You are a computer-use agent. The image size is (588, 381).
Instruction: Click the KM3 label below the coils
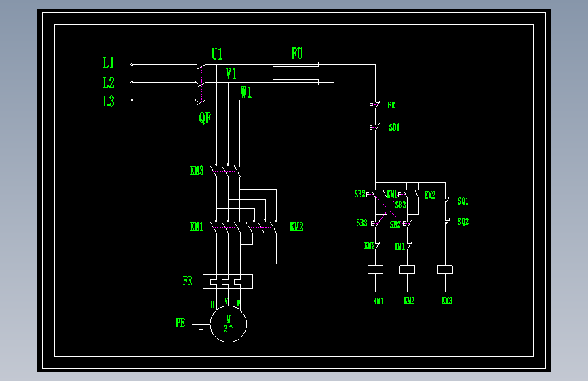(447, 300)
